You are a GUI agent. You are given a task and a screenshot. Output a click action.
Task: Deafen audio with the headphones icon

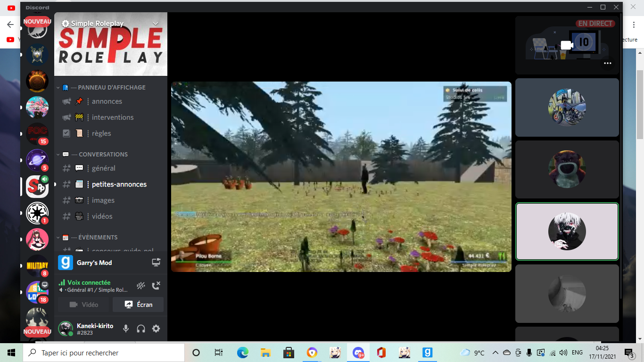coord(141,329)
